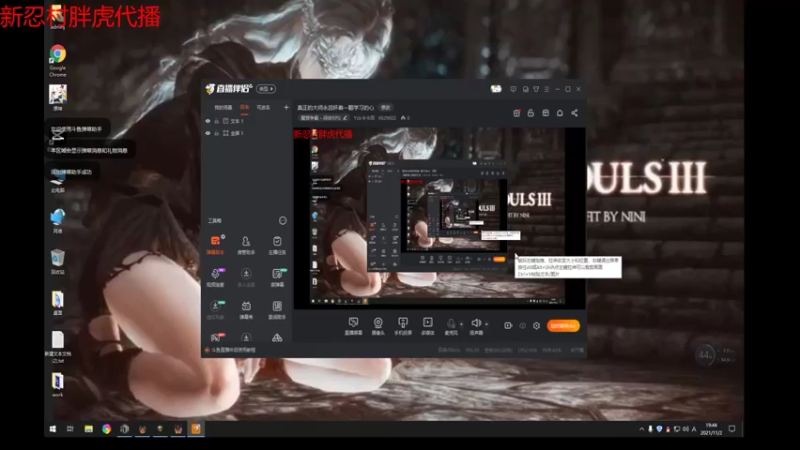
Task: Add a 多媒体 multimedia source
Action: (428, 326)
